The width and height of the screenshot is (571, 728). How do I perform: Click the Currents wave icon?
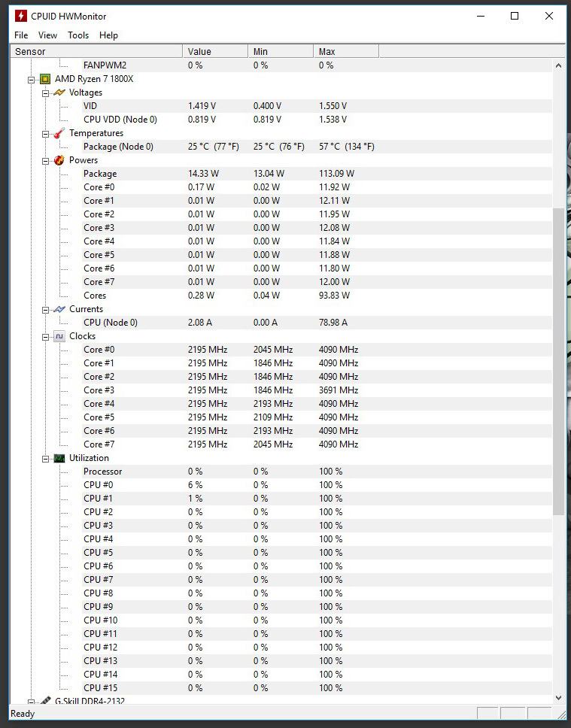click(59, 309)
